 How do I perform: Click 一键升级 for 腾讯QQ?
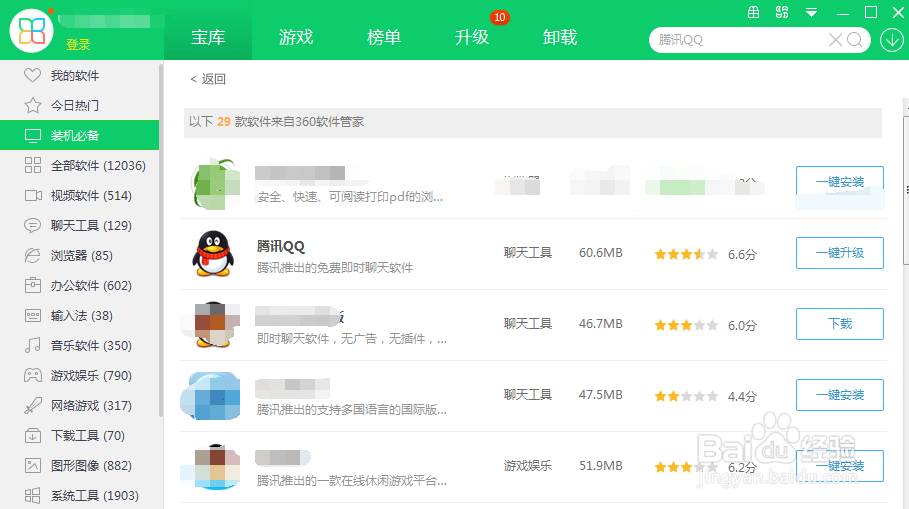pos(839,253)
